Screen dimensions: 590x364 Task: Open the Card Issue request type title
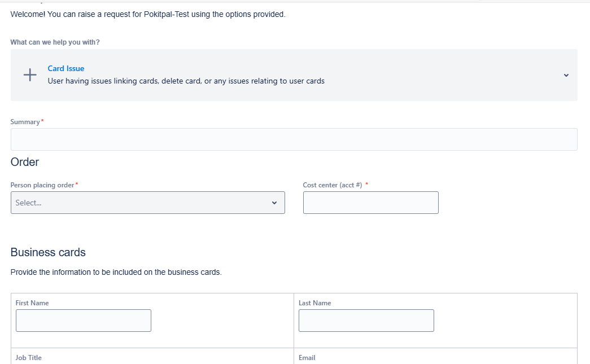pyautogui.click(x=66, y=68)
